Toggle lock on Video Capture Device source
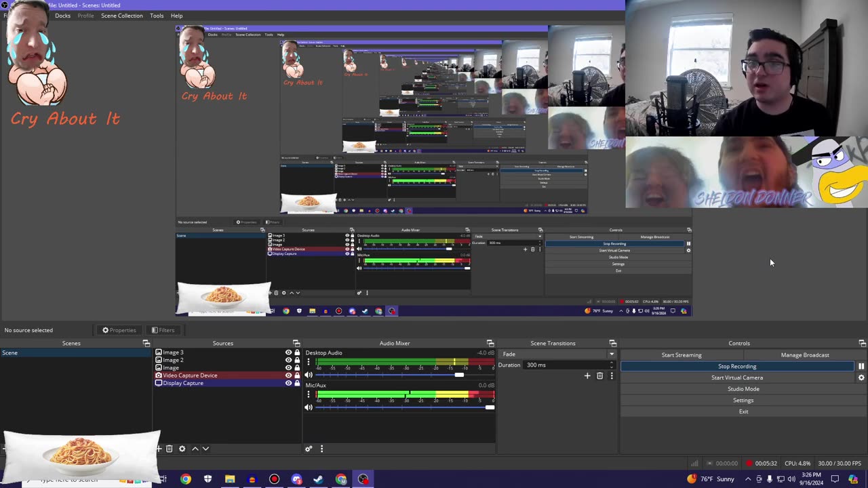This screenshot has height=488, width=868. (x=297, y=375)
